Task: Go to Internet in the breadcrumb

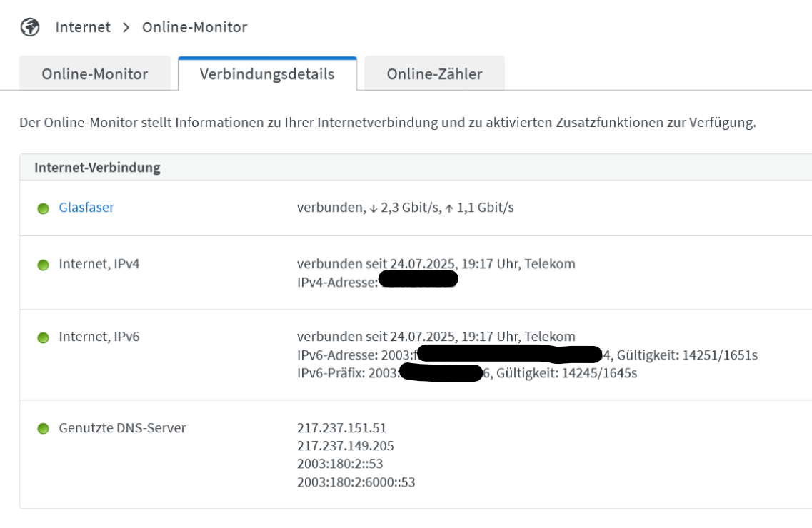Action: point(83,27)
